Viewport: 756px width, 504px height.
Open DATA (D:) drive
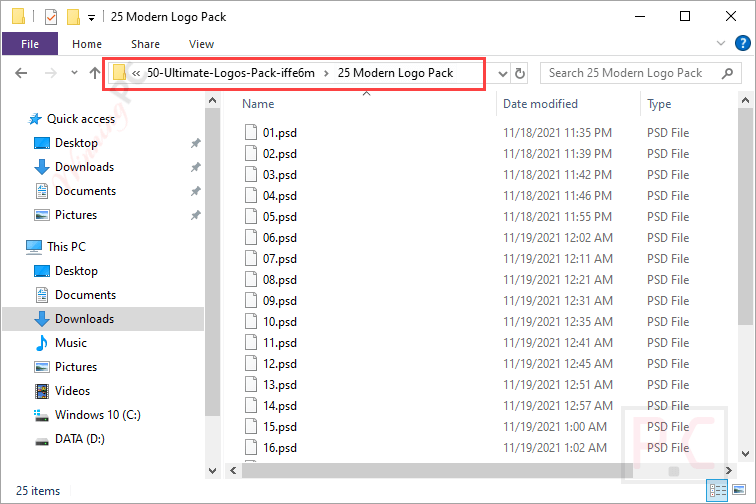[80, 439]
